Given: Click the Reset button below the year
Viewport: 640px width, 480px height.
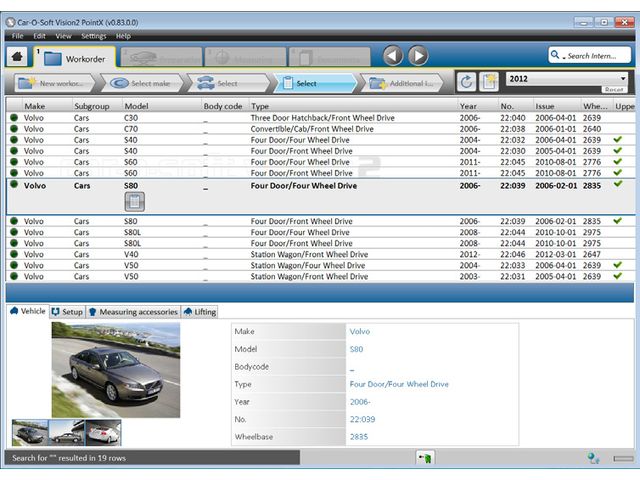Looking at the screenshot, I should tap(613, 89).
